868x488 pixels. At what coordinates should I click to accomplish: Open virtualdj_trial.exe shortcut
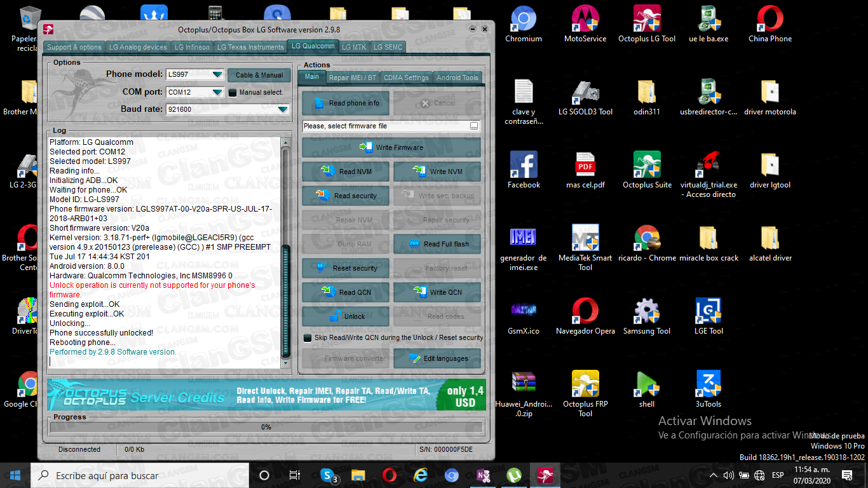point(709,175)
